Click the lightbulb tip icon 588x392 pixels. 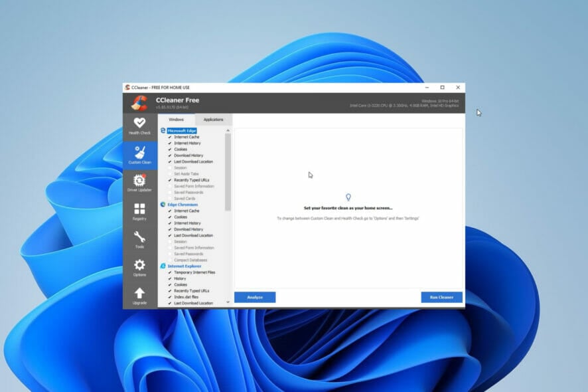(x=348, y=197)
